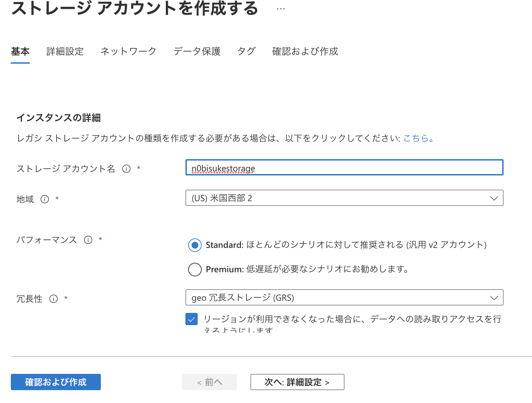The width and height of the screenshot is (532, 403).
Task: Click the パフォーマンス field label
Action: (47, 240)
